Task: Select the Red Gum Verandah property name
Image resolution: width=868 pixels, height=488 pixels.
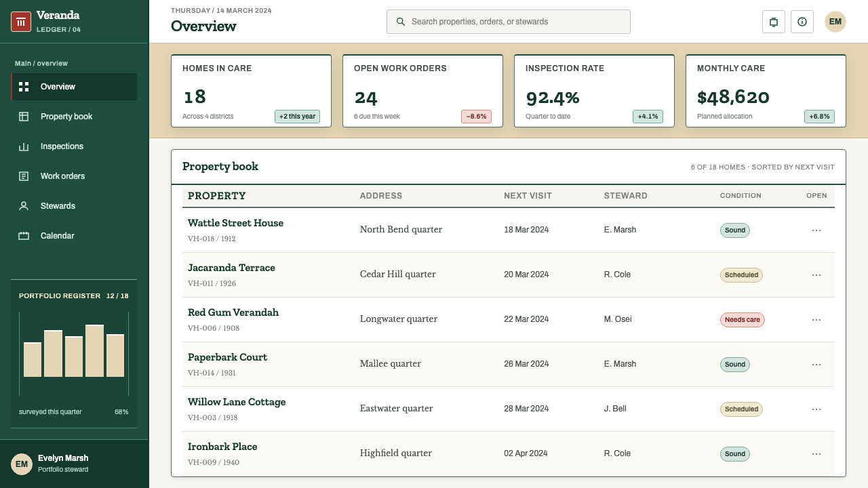Action: 233,312
